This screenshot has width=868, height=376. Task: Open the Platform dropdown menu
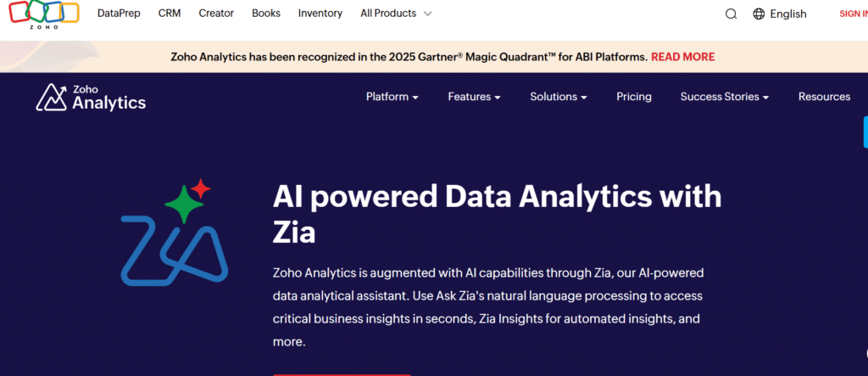(392, 97)
